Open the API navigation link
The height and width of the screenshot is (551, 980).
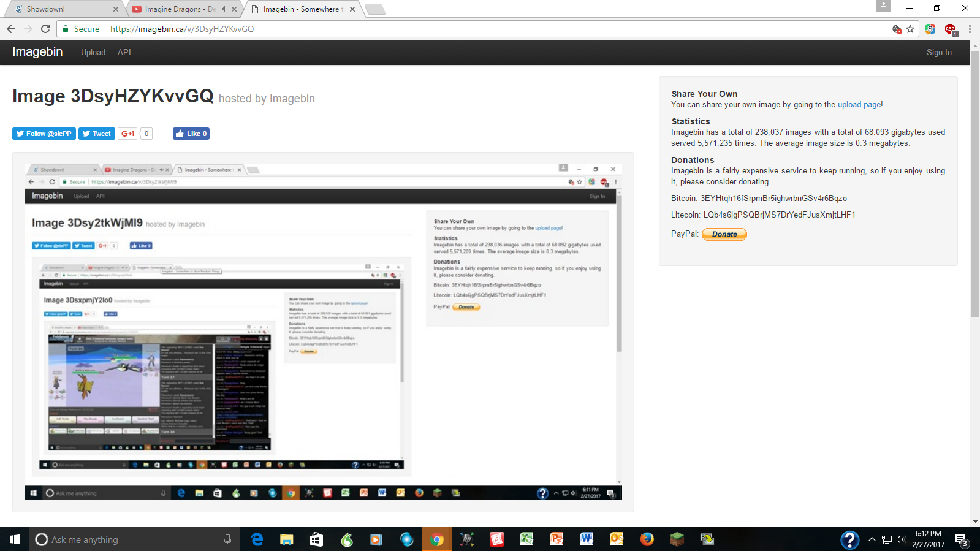(124, 52)
